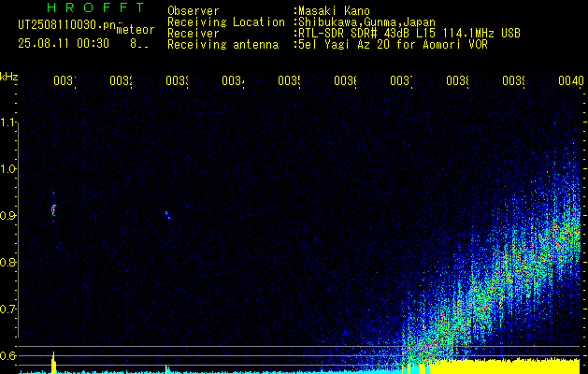Screen dimensions: 588x374
Task: Click the 0031 time axis marker
Action: tap(65, 80)
